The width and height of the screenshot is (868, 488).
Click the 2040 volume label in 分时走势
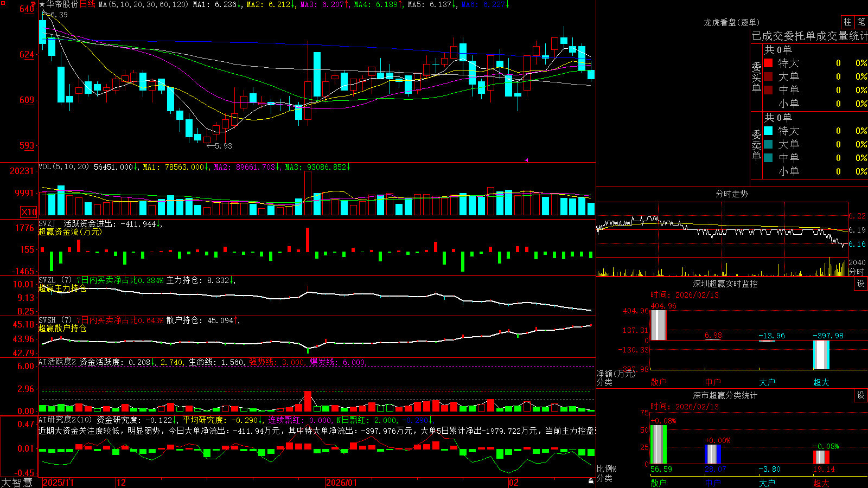857,262
